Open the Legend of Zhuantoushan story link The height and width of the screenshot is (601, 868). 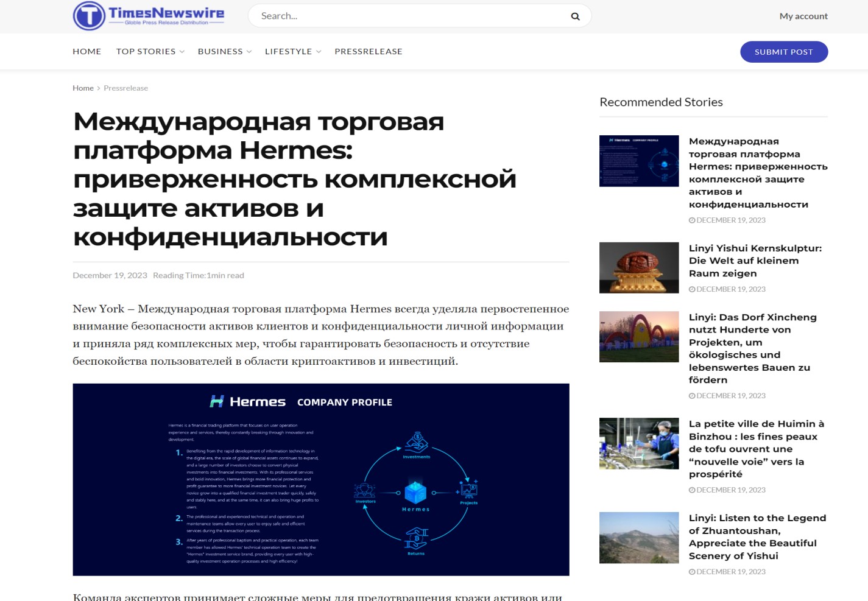coord(758,537)
